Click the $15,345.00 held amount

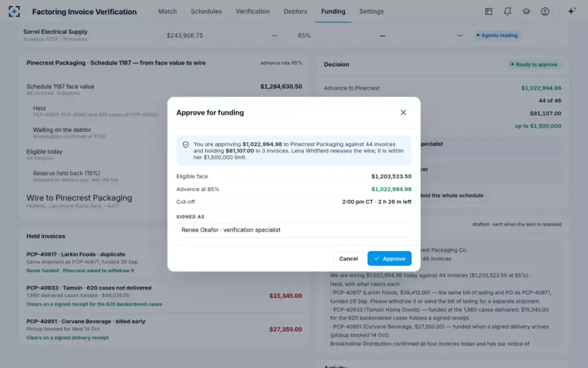pyautogui.click(x=286, y=296)
